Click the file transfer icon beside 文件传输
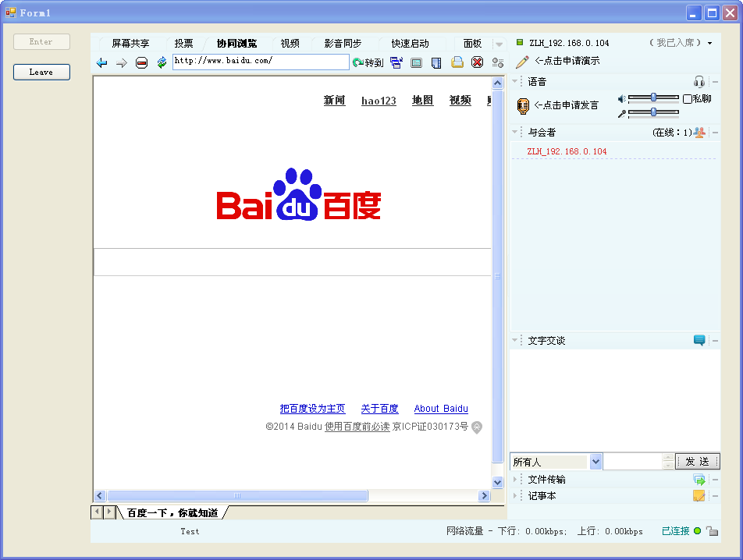 click(699, 480)
